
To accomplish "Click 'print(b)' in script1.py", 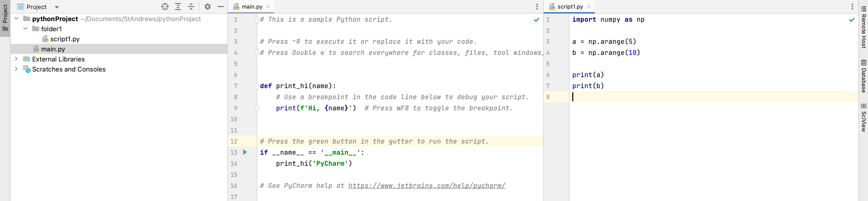I will pos(588,86).
